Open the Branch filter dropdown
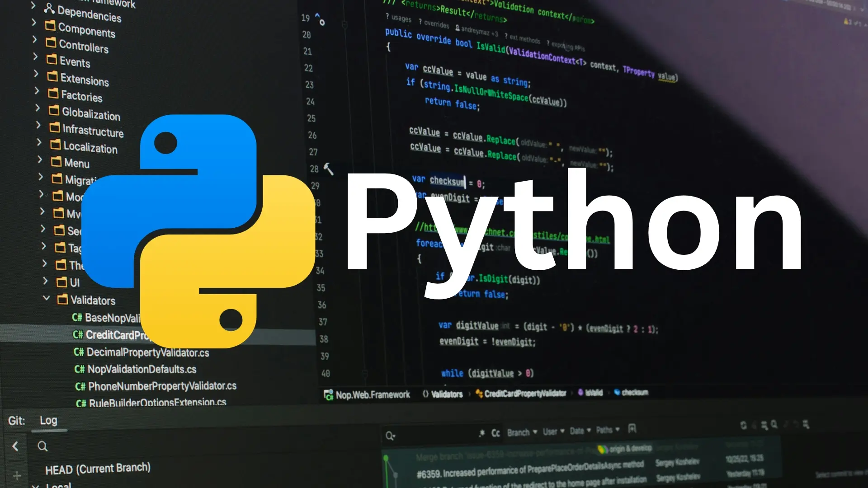Viewport: 868px width, 488px height. [x=522, y=432]
